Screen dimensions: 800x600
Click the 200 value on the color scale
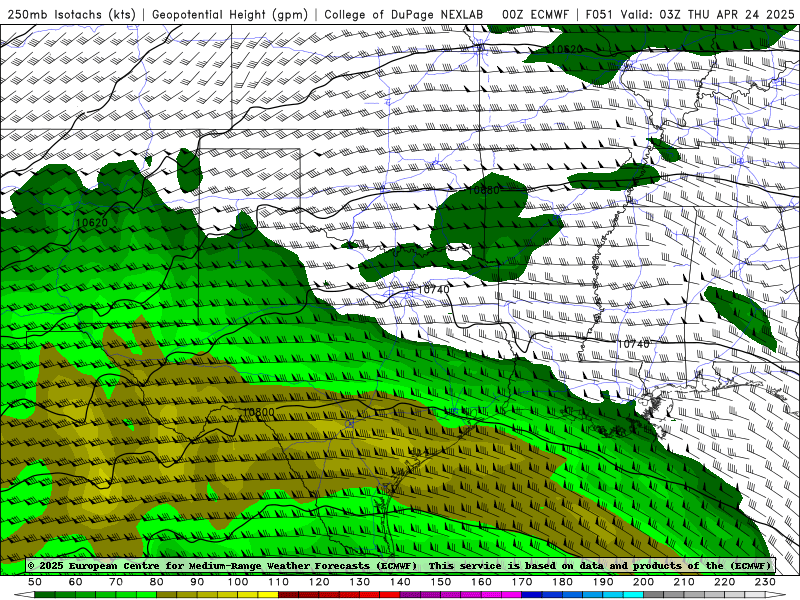pos(644,582)
